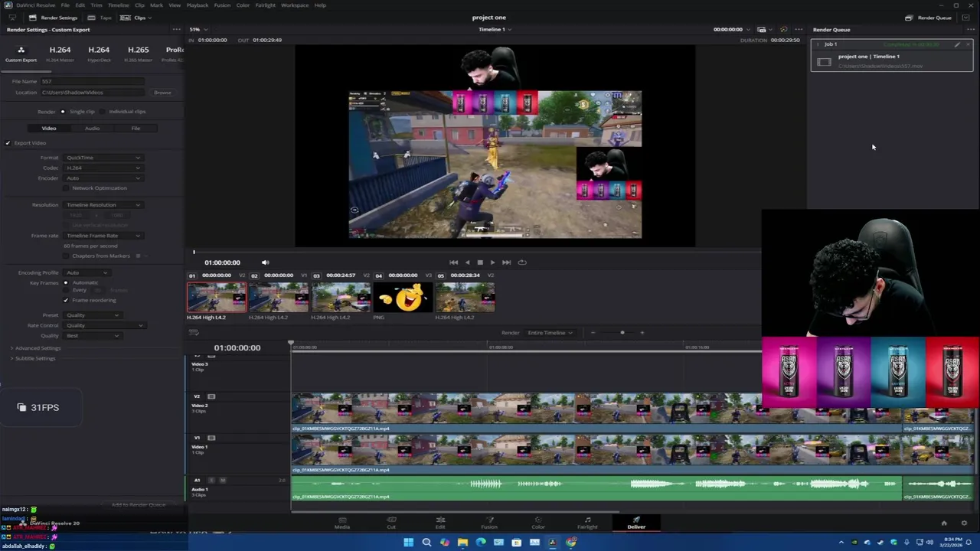The image size is (980, 551).
Task: Click the timeline zoom slider handle
Action: [x=622, y=333]
